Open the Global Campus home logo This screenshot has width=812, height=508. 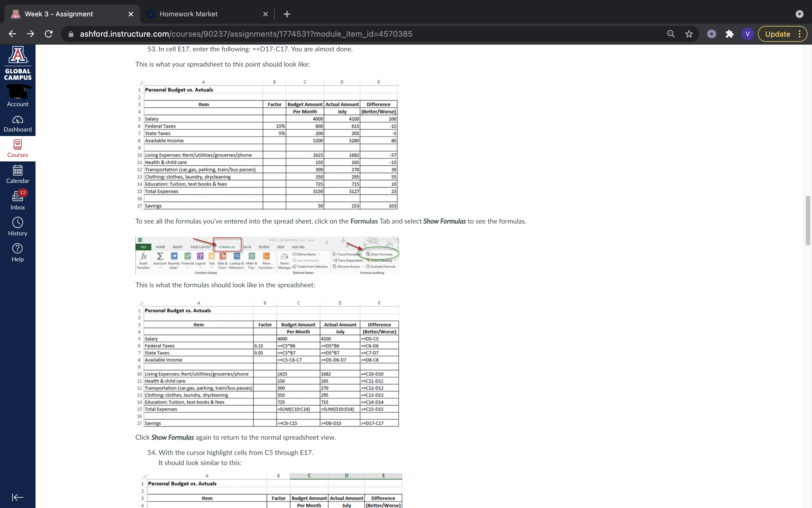pos(18,63)
